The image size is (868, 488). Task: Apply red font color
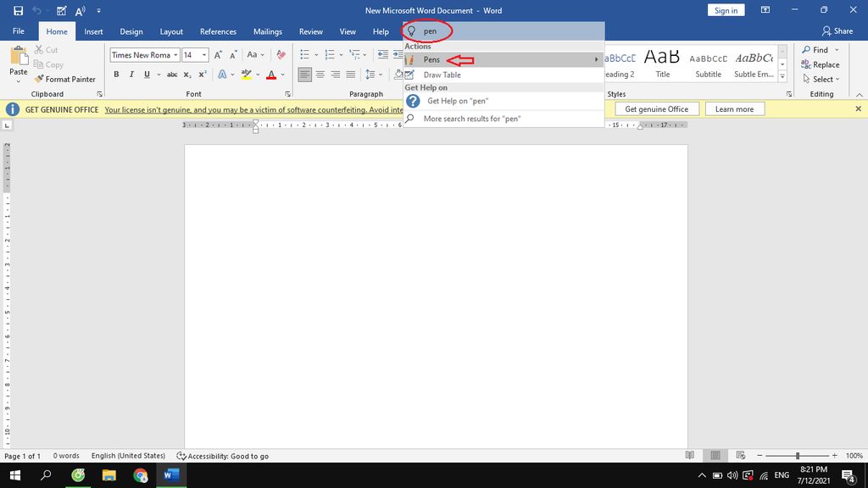click(271, 75)
